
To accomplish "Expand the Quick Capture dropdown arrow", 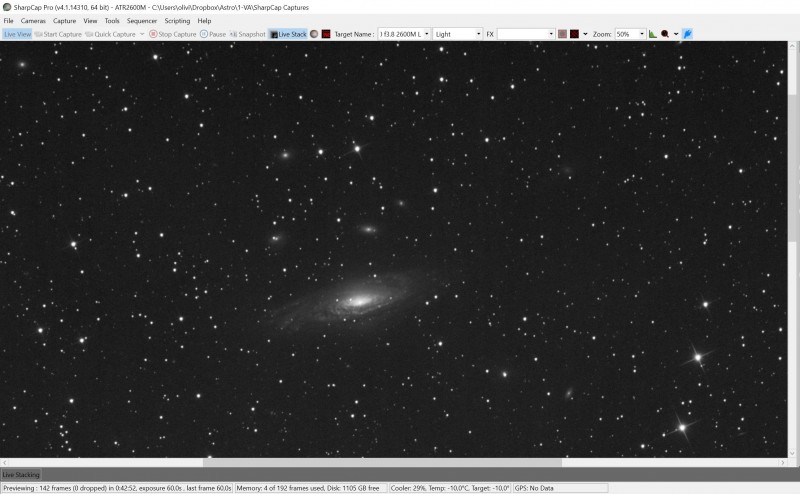I will point(142,34).
